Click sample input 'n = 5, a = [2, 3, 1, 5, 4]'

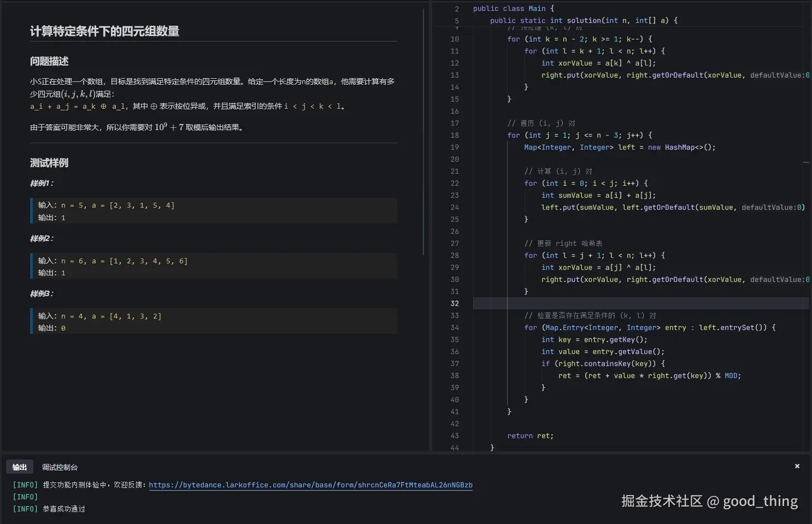pos(117,205)
